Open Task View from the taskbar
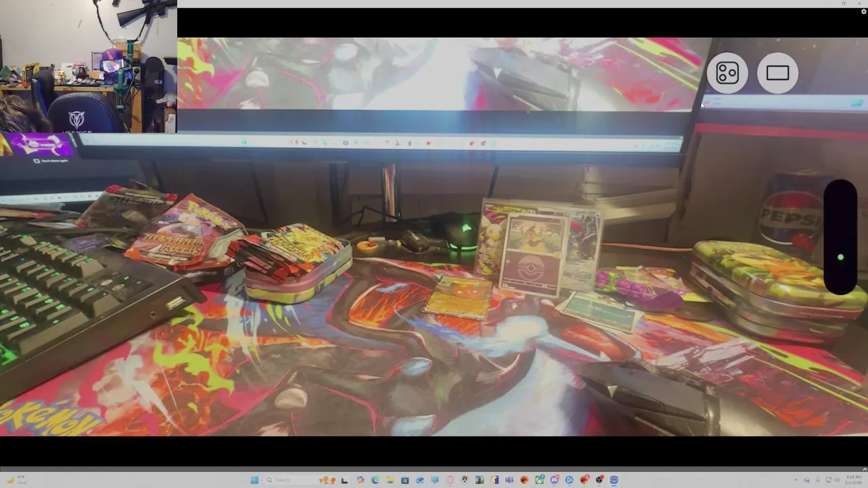 (x=345, y=480)
